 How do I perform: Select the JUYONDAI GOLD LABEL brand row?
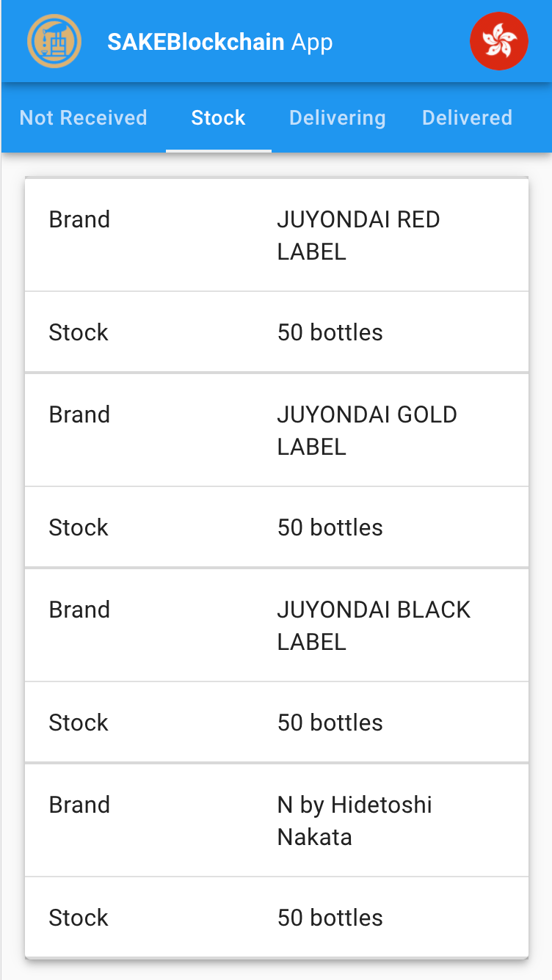[277, 430]
